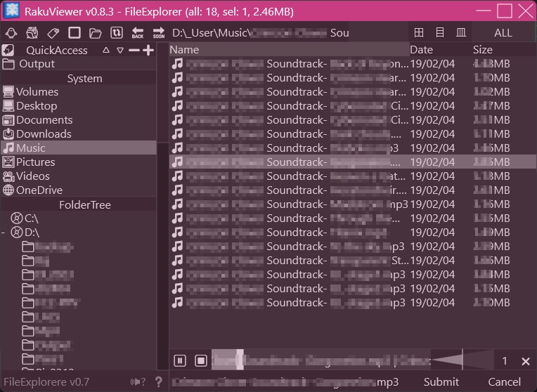This screenshot has height=392, width=537.
Task: Stop the audio preview playback
Action: pos(201,360)
